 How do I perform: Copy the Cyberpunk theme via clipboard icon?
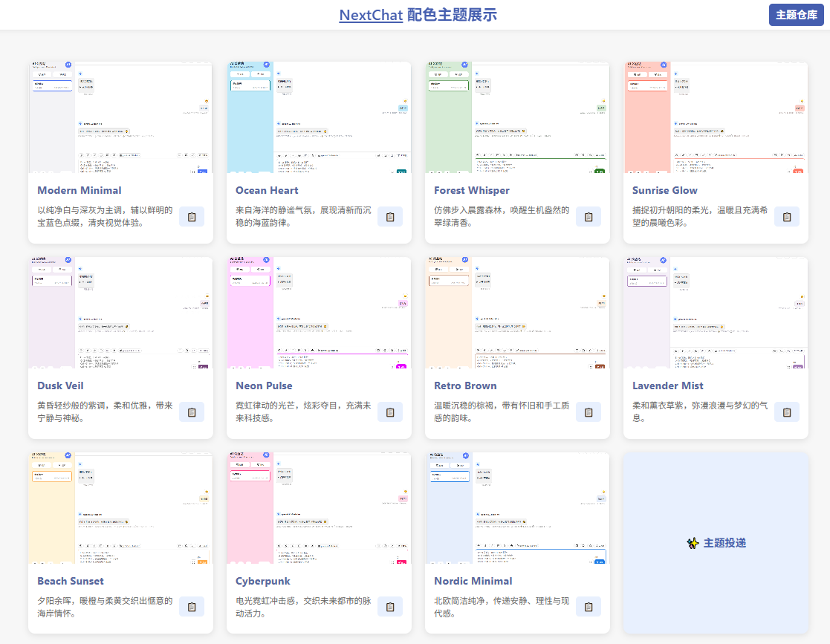click(x=390, y=607)
